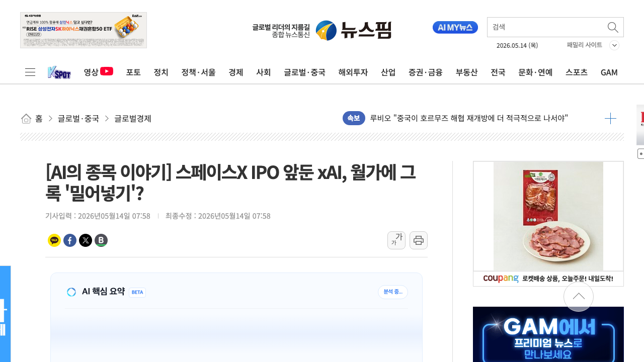644x362 pixels.
Task: Open the 산업 menu
Action: tap(388, 72)
